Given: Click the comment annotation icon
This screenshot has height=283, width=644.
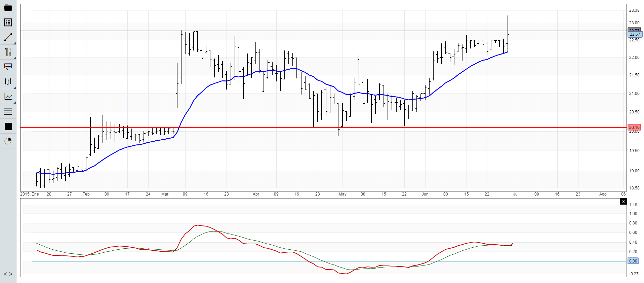Looking at the screenshot, I should (8, 67).
